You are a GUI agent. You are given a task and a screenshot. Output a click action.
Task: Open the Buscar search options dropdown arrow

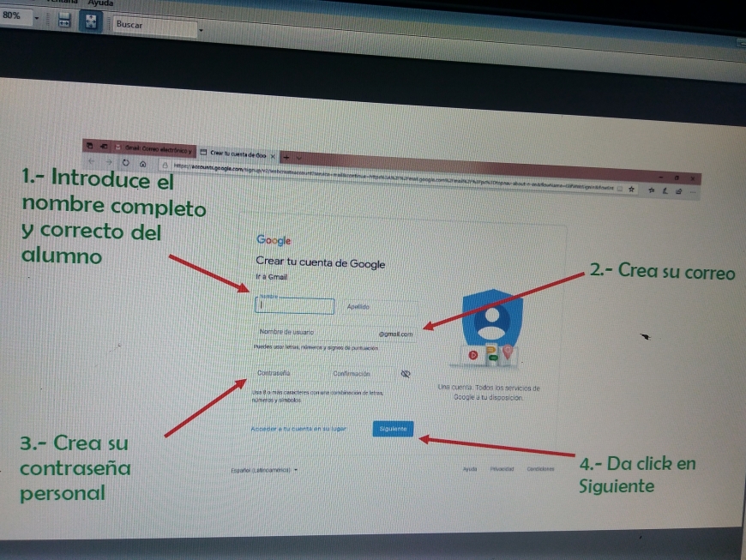tap(201, 30)
